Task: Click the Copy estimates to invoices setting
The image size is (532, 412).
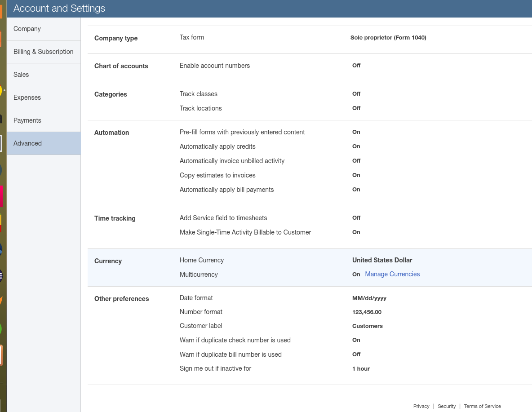Action: 217,175
